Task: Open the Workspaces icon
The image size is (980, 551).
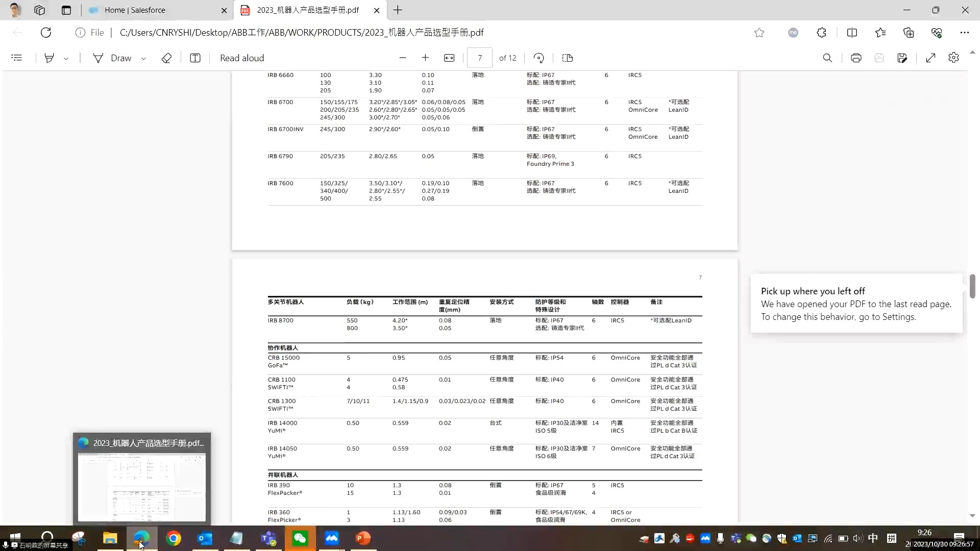Action: pyautogui.click(x=39, y=10)
